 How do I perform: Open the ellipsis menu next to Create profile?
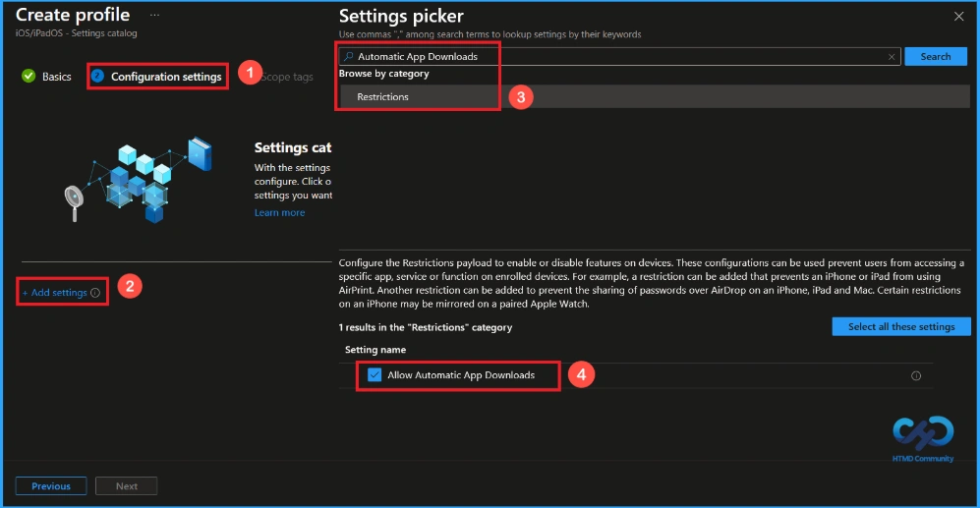(154, 15)
